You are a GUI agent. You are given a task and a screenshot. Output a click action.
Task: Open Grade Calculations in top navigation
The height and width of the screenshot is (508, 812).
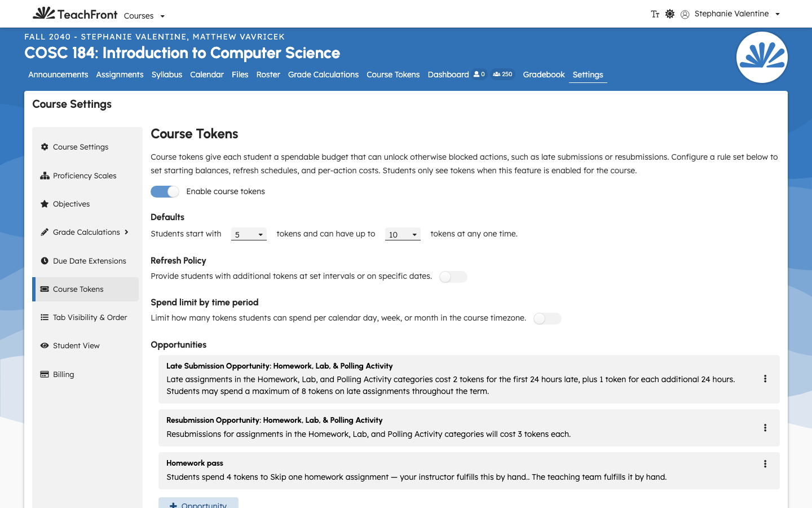[323, 75]
